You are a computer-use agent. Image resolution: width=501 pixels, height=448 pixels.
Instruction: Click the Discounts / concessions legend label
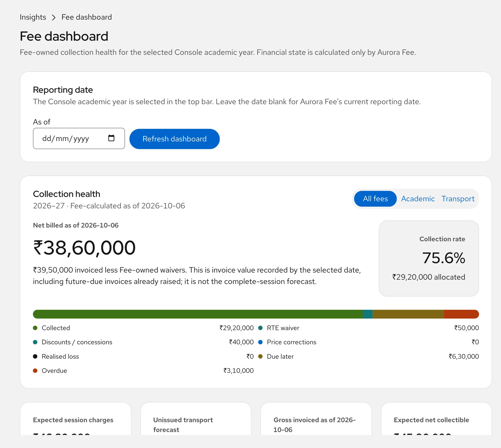[77, 342]
